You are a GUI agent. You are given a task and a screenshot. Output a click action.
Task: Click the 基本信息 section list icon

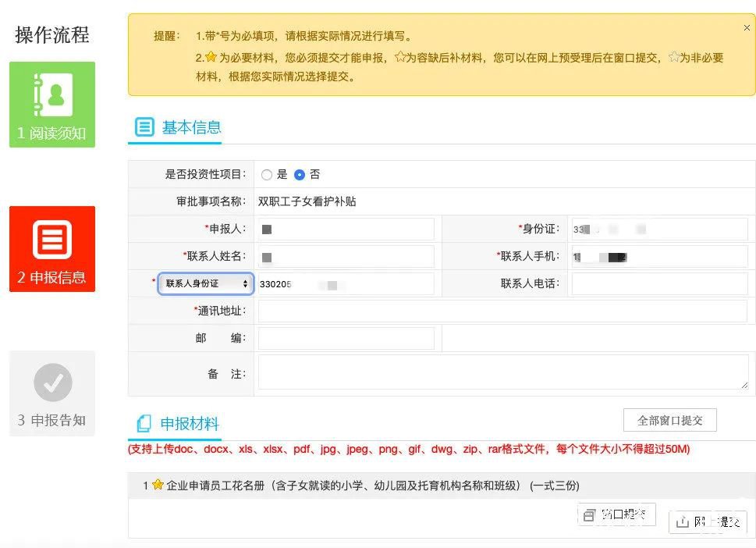coord(144,127)
